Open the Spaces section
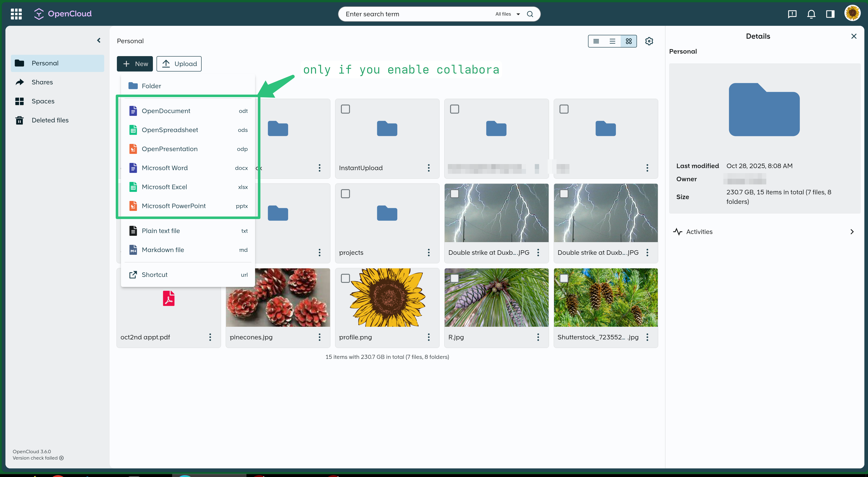868x477 pixels. pyautogui.click(x=43, y=101)
